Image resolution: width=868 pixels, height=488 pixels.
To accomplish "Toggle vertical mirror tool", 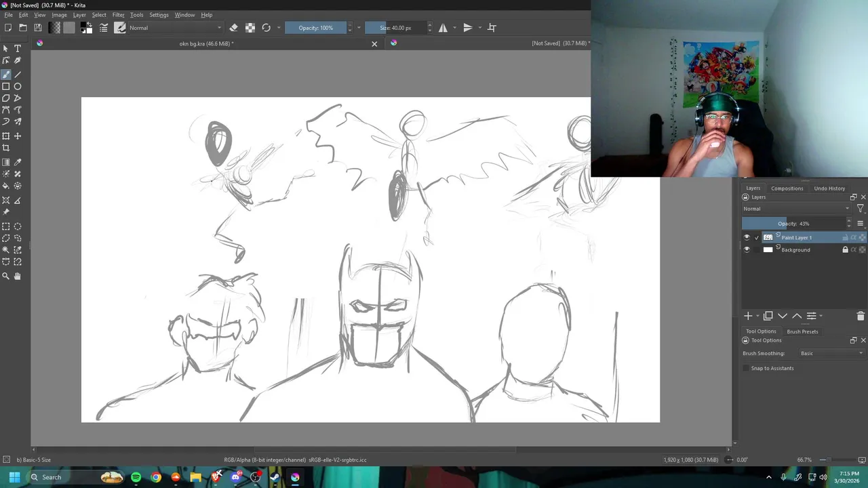I will (467, 28).
